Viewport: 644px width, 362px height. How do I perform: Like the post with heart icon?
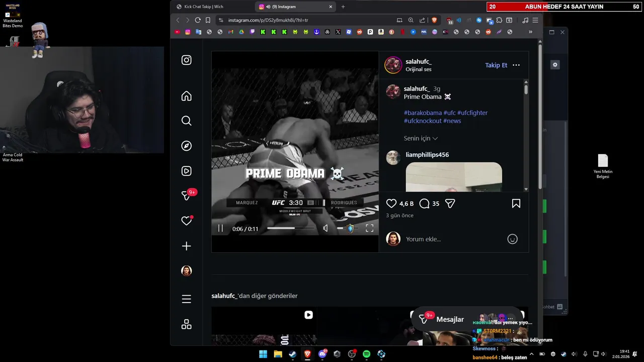coord(391,204)
